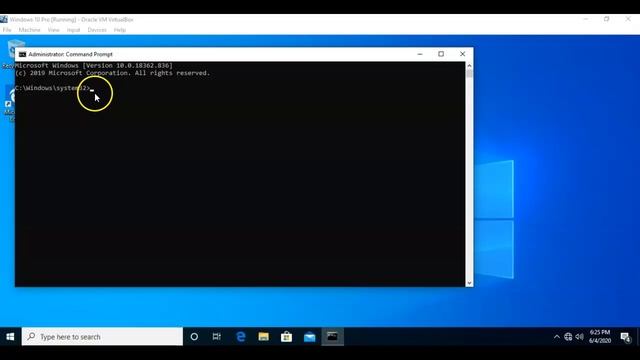
Task: Minimize the Command Prompt window
Action: click(420, 54)
